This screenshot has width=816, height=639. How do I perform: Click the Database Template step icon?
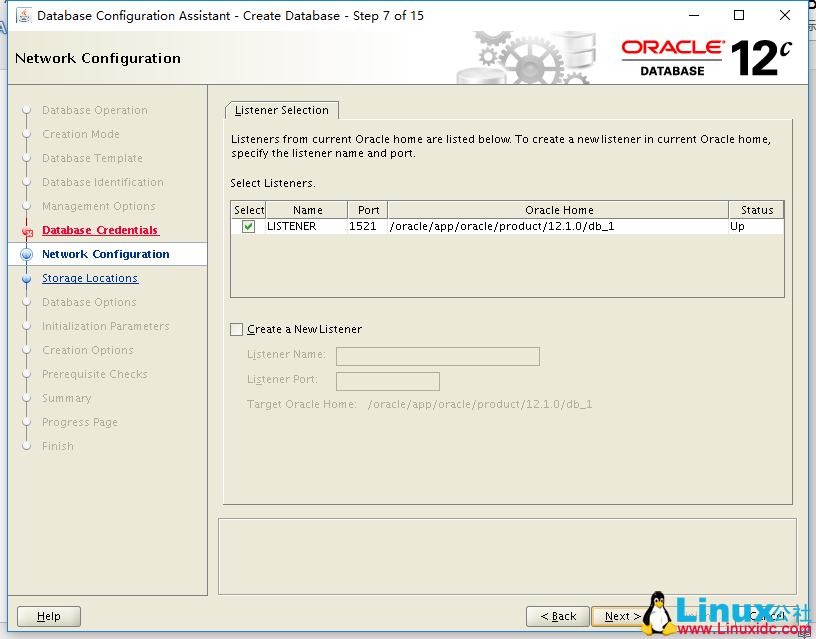coord(29,158)
